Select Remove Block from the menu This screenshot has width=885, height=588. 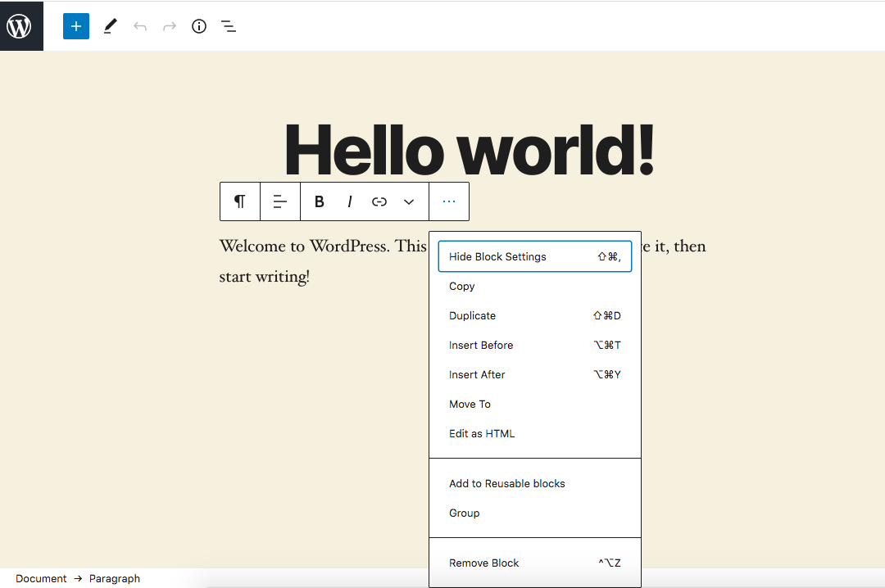[x=483, y=563]
